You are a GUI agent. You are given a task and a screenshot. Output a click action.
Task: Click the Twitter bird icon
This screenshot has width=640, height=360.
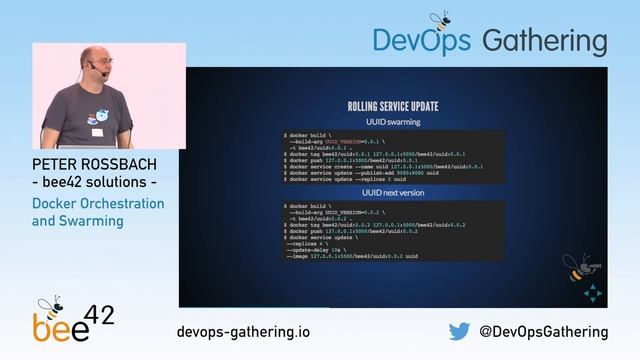point(459,331)
